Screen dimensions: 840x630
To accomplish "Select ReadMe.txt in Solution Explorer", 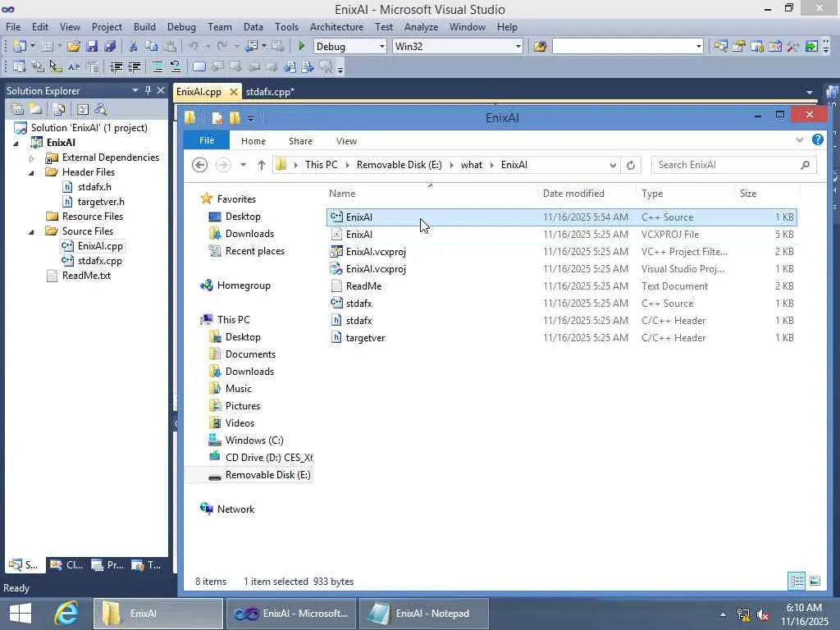I will (86, 276).
